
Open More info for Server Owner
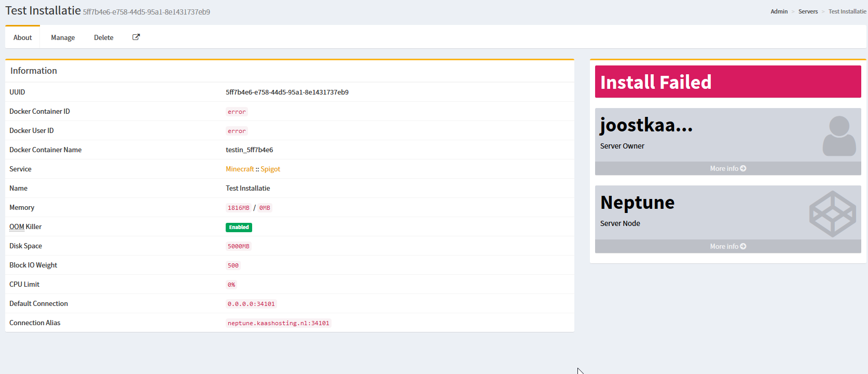(724, 168)
